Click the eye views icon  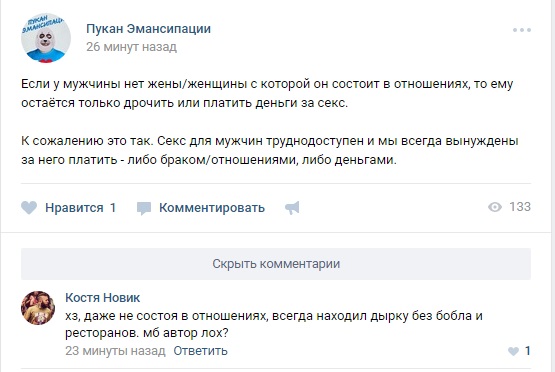tap(494, 207)
